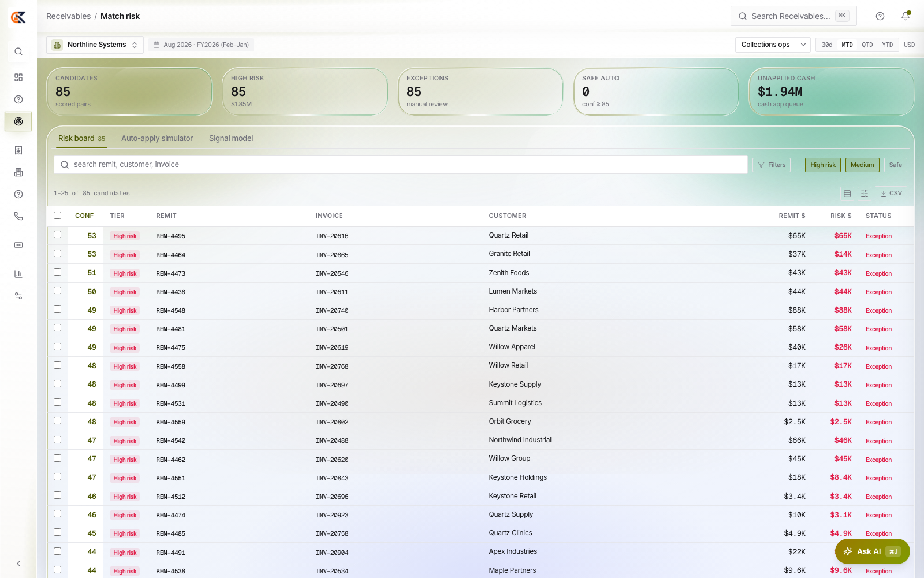The height and width of the screenshot is (578, 924).
Task: Toggle the Safe filter chip
Action: point(895,165)
